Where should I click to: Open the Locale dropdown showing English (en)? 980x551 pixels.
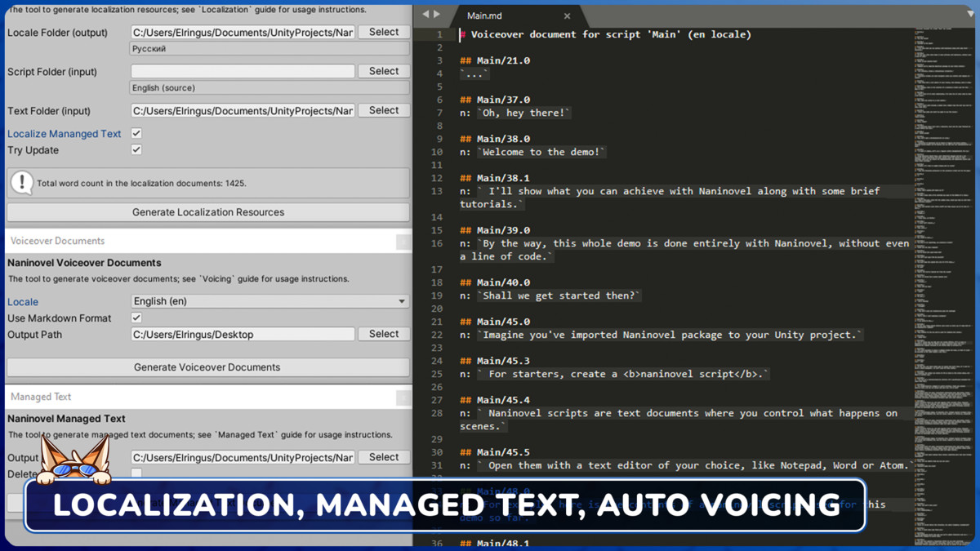269,301
